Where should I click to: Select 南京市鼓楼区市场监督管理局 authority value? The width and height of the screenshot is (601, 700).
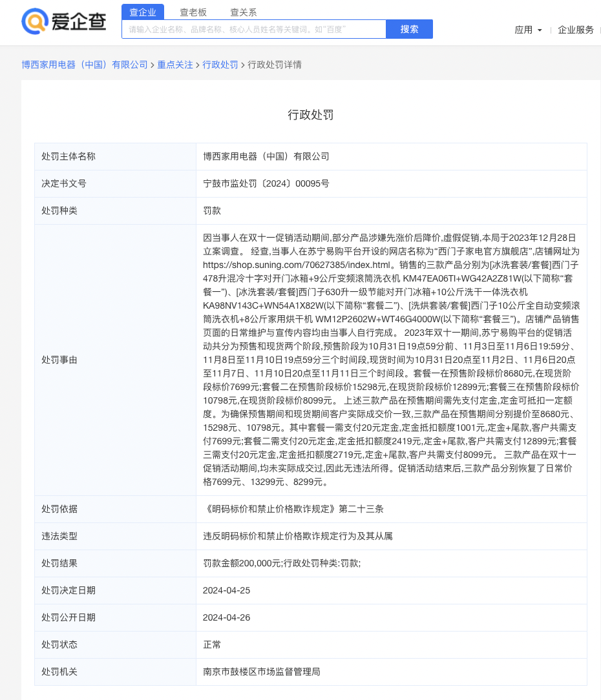[x=261, y=672]
